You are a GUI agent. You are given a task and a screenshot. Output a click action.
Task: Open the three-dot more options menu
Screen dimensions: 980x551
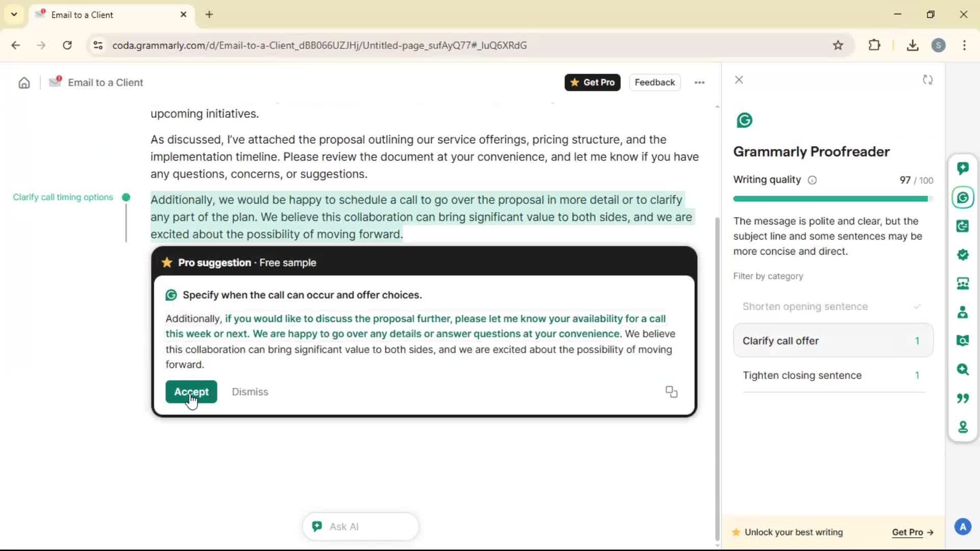tap(699, 83)
